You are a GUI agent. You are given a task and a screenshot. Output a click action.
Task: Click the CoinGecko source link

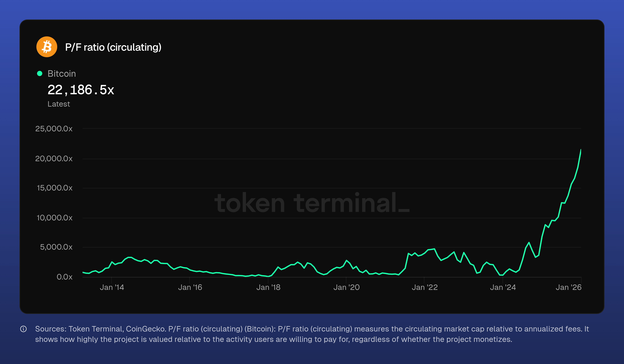(144, 329)
